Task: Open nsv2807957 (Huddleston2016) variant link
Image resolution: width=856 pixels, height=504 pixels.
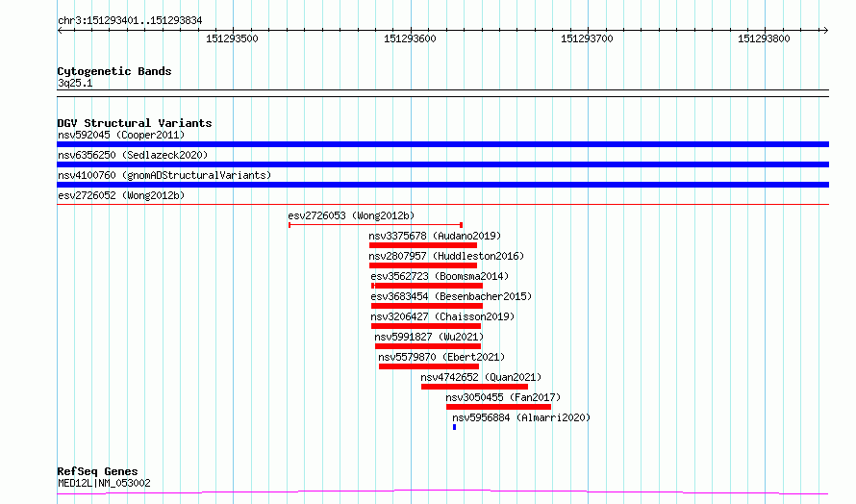Action: 446,256
